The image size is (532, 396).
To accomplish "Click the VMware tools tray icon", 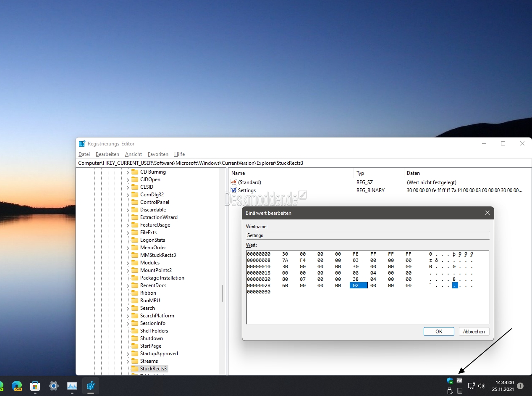I will pyautogui.click(x=459, y=380).
